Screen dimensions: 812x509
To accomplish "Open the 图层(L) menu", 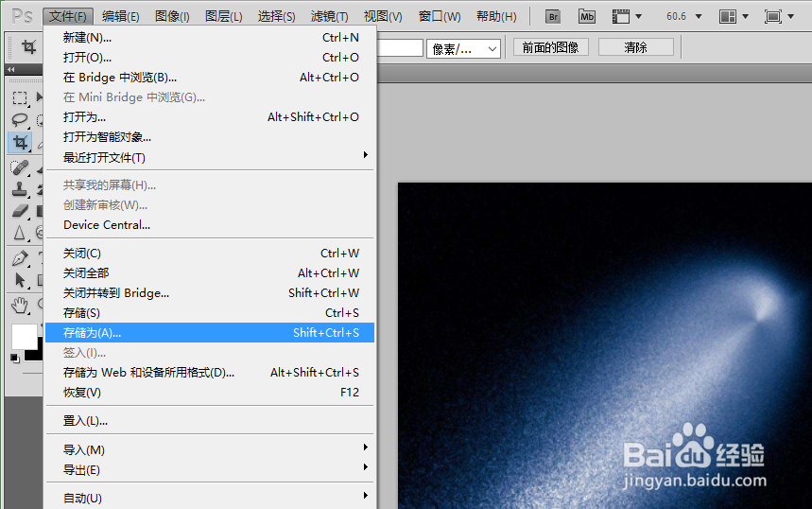I will pyautogui.click(x=224, y=17).
